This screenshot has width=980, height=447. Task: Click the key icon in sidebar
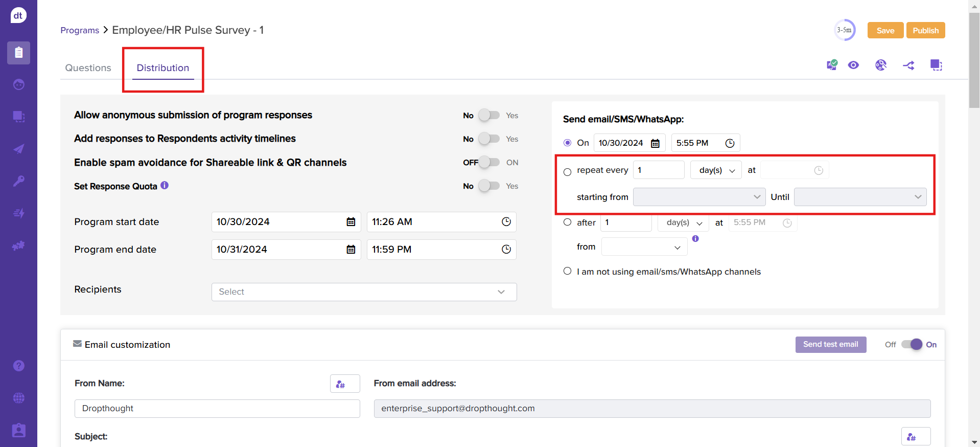click(19, 181)
